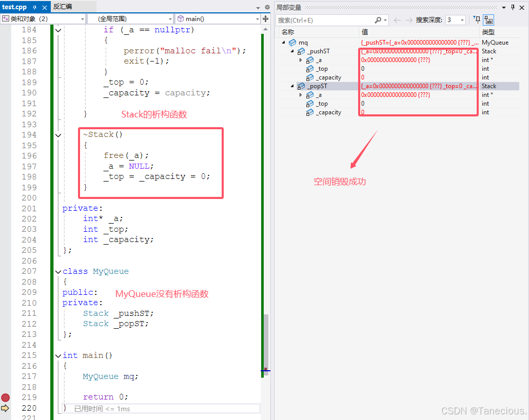Click the 'MyQueue mq;' code line
The width and height of the screenshot is (529, 420).
click(x=110, y=376)
